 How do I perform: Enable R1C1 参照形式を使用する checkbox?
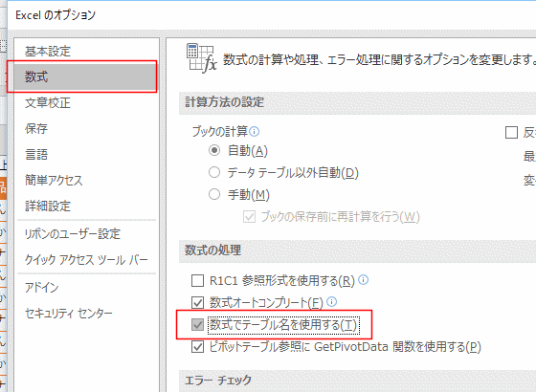coord(197,281)
